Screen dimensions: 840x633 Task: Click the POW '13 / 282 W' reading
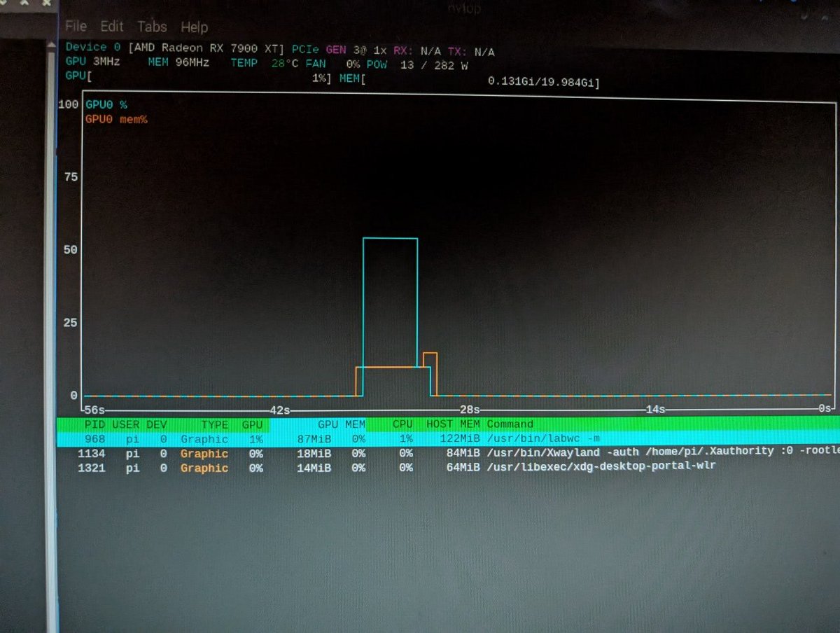click(x=434, y=65)
